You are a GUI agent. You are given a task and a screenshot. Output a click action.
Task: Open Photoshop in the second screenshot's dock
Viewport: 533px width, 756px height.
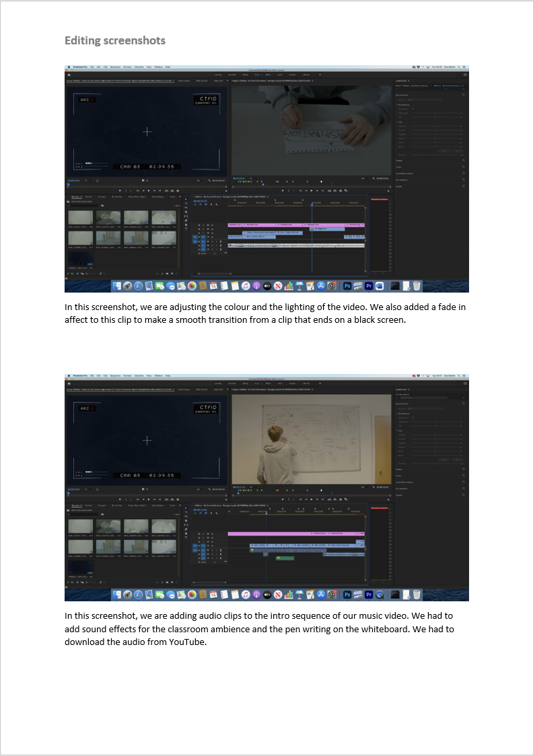pyautogui.click(x=347, y=595)
